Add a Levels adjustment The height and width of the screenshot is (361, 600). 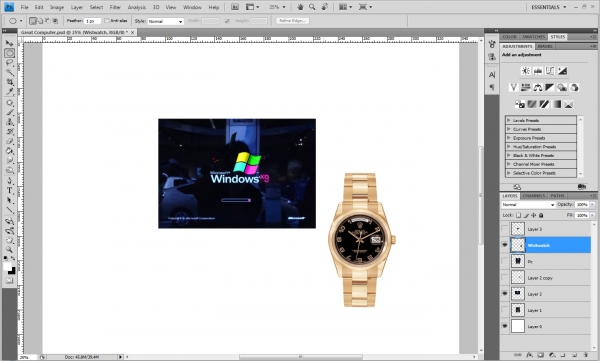(x=538, y=71)
